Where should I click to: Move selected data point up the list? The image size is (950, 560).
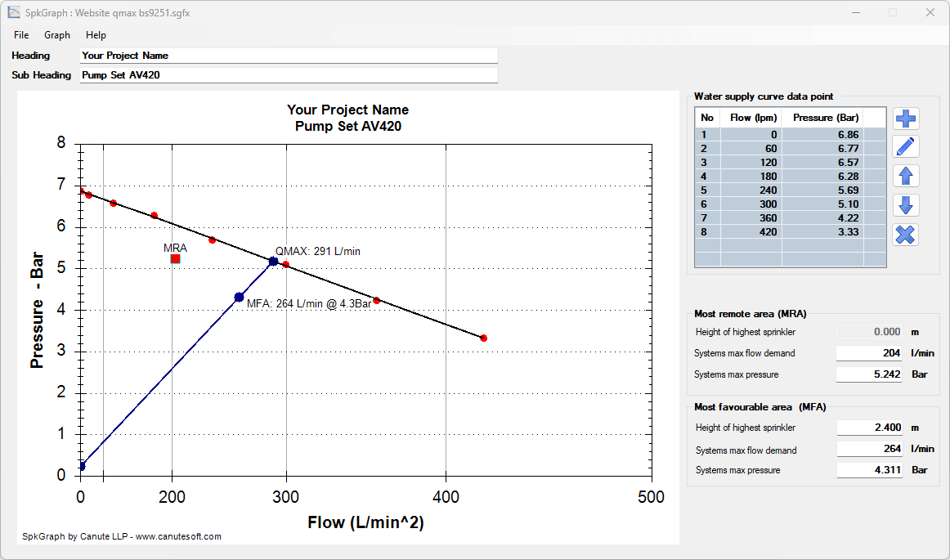point(905,176)
